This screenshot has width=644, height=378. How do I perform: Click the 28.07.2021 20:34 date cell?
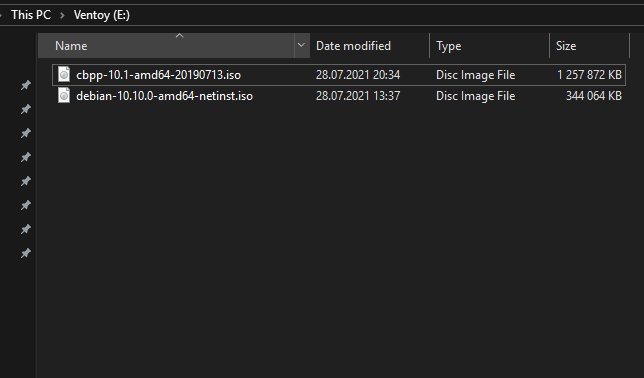coord(358,75)
